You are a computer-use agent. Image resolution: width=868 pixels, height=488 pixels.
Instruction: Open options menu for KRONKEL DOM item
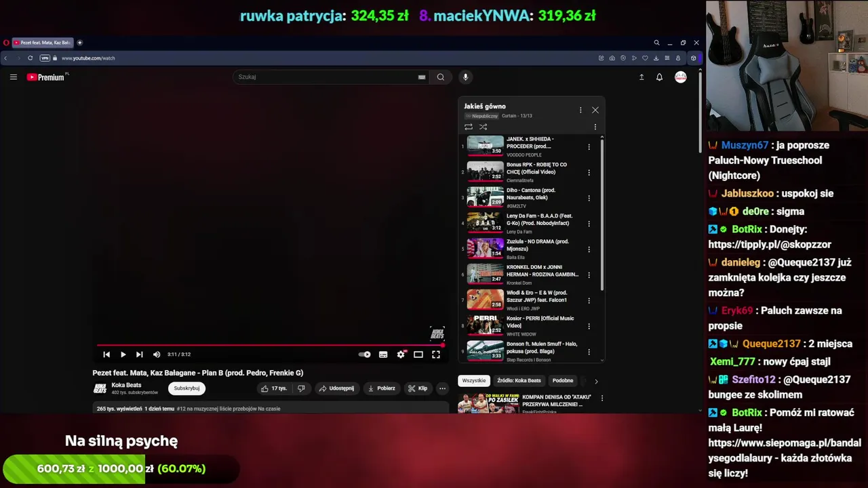click(x=589, y=275)
